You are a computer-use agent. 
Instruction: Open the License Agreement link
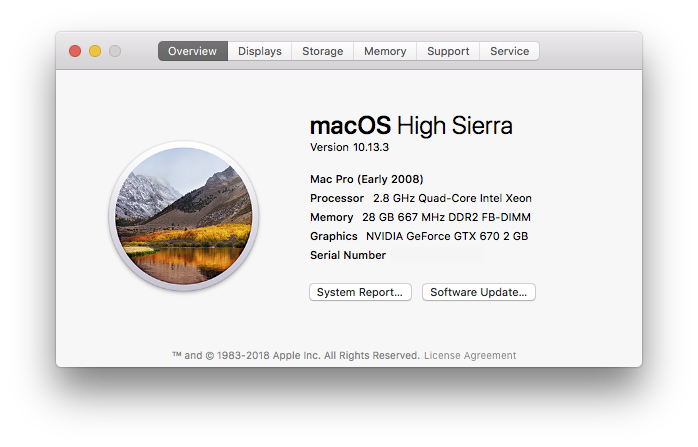tap(470, 355)
